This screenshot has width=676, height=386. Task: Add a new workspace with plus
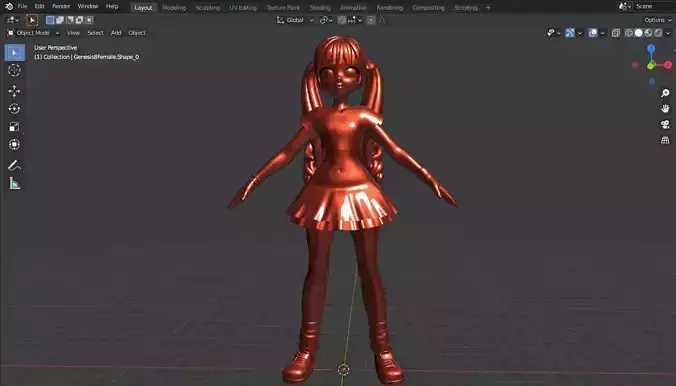tap(488, 8)
